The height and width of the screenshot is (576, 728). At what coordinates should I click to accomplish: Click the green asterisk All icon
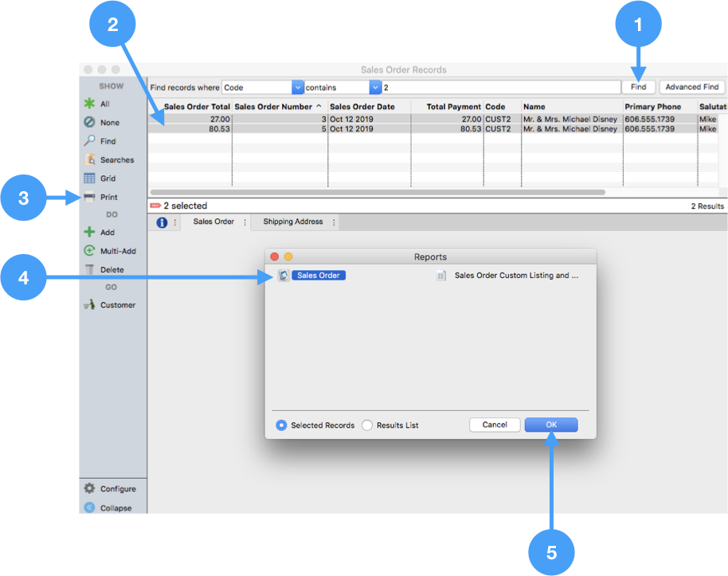(x=90, y=104)
